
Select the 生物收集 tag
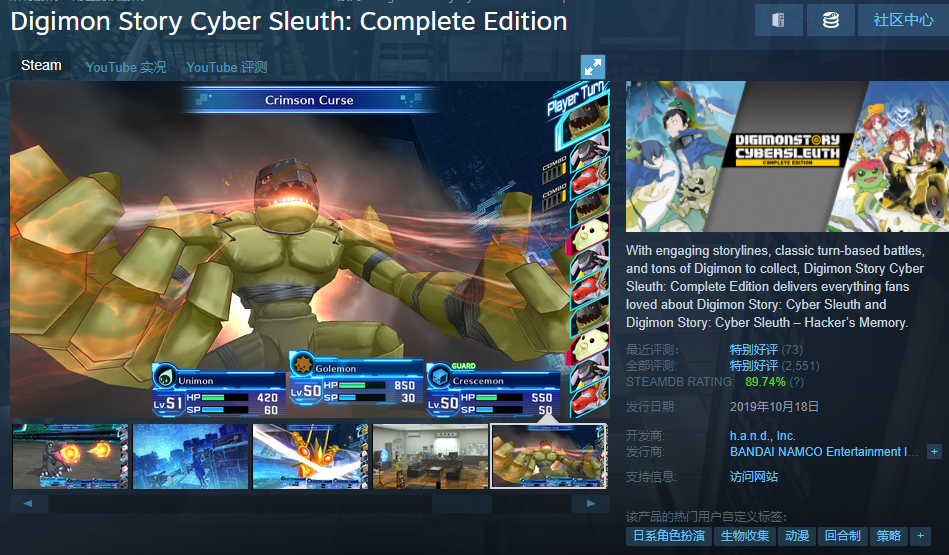click(x=745, y=536)
